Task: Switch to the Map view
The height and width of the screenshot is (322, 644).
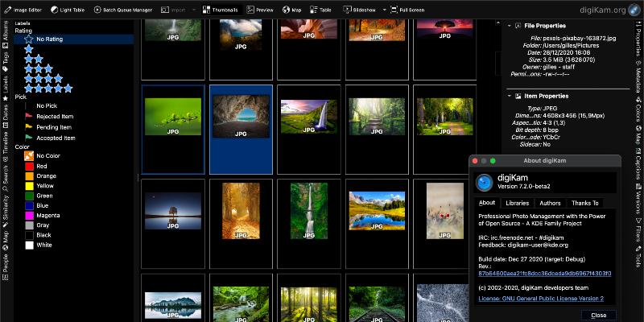Action: (291, 9)
